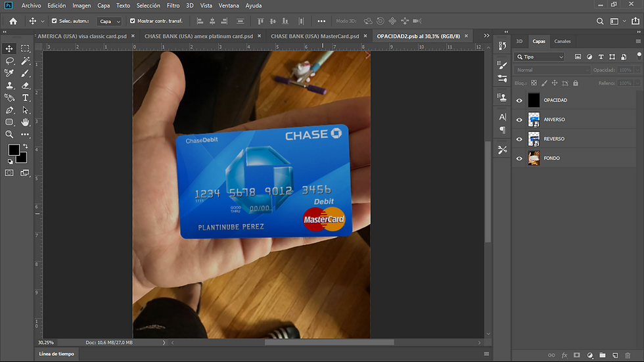
Task: Select the Hand tool
Action: 25,122
